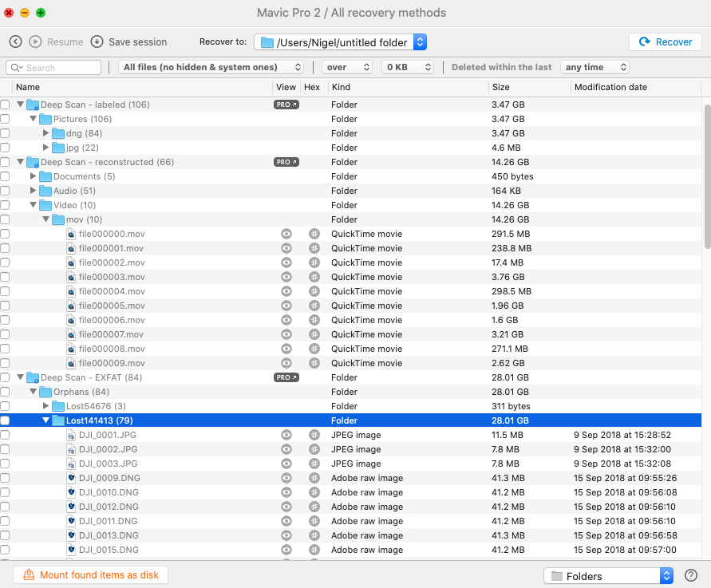
Task: Click the Save session download icon
Action: [x=97, y=41]
